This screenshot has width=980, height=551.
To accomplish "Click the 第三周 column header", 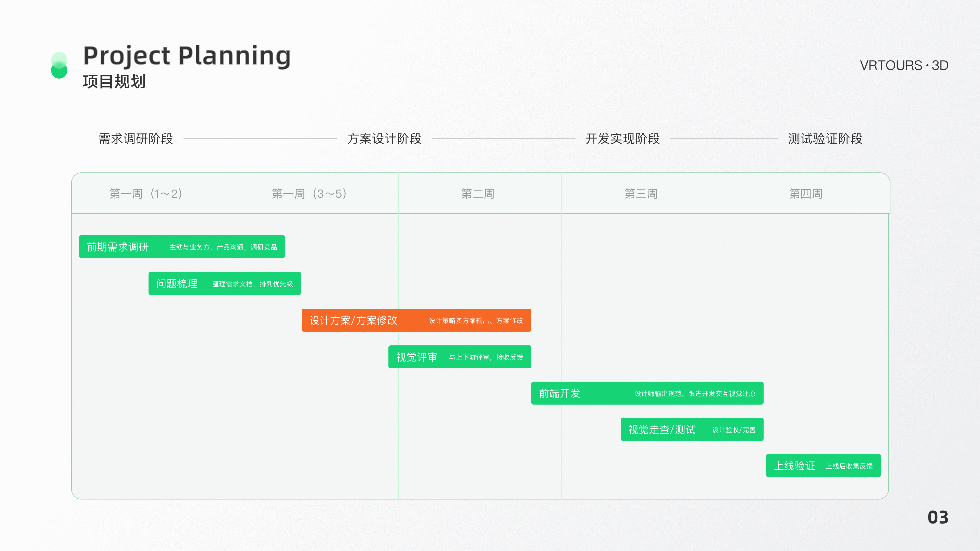I will tap(641, 194).
